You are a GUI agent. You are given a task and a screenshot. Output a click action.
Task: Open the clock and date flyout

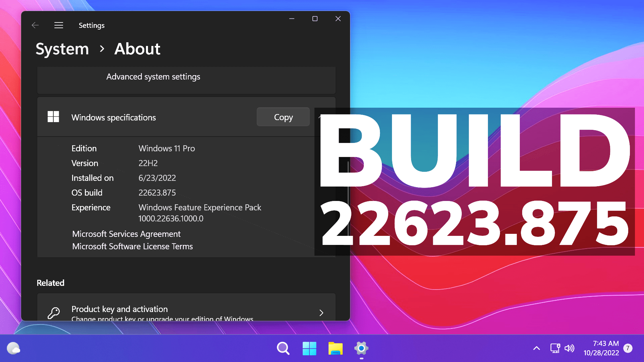pos(601,348)
